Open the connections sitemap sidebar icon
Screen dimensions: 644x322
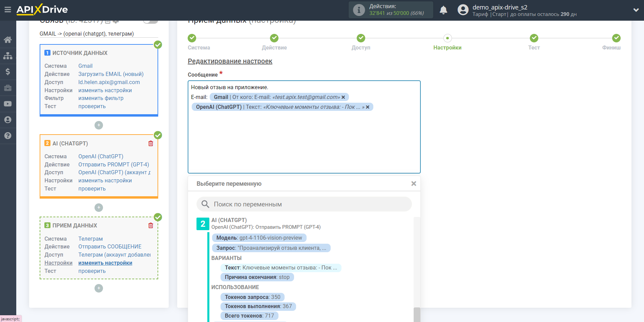pos(8,56)
